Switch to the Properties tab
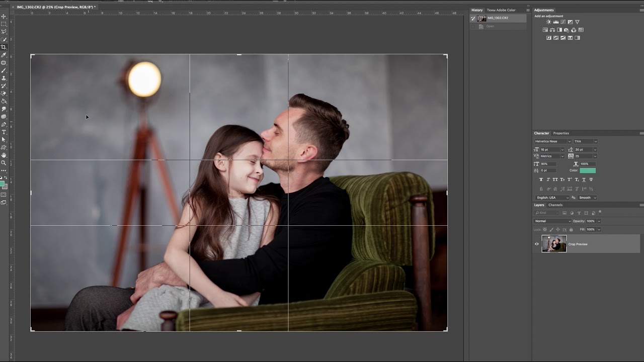This screenshot has height=362, width=644. [x=561, y=133]
